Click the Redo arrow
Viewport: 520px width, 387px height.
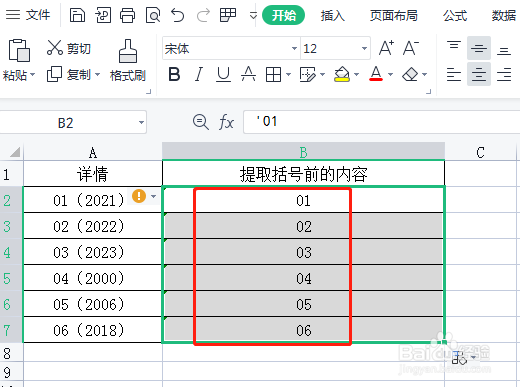[203, 15]
